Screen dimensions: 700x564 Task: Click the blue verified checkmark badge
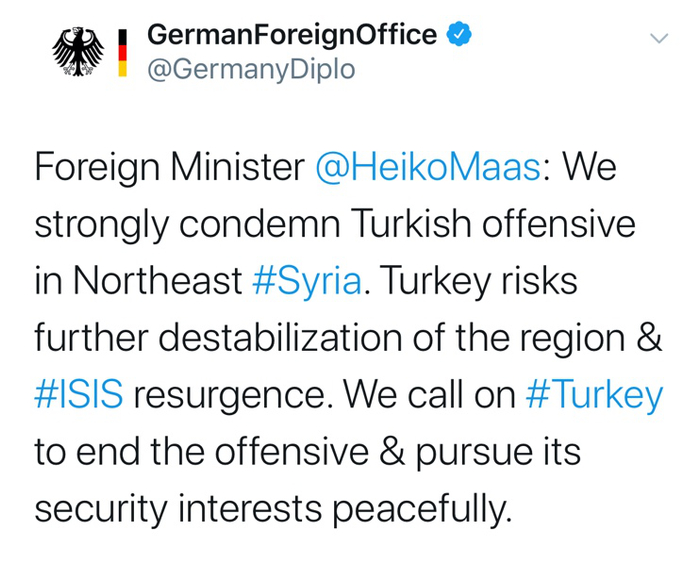(x=458, y=34)
